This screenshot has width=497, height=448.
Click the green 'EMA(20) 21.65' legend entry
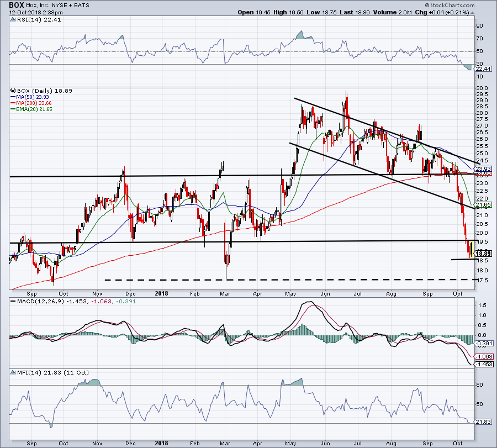pos(31,109)
